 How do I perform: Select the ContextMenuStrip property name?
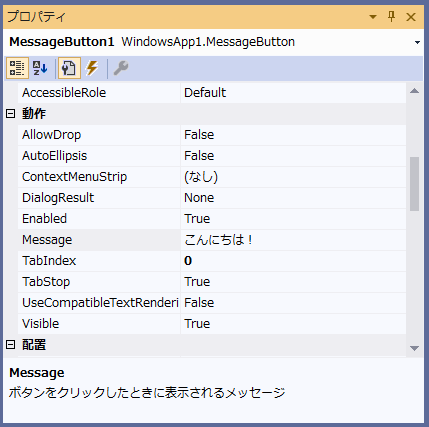[74, 177]
